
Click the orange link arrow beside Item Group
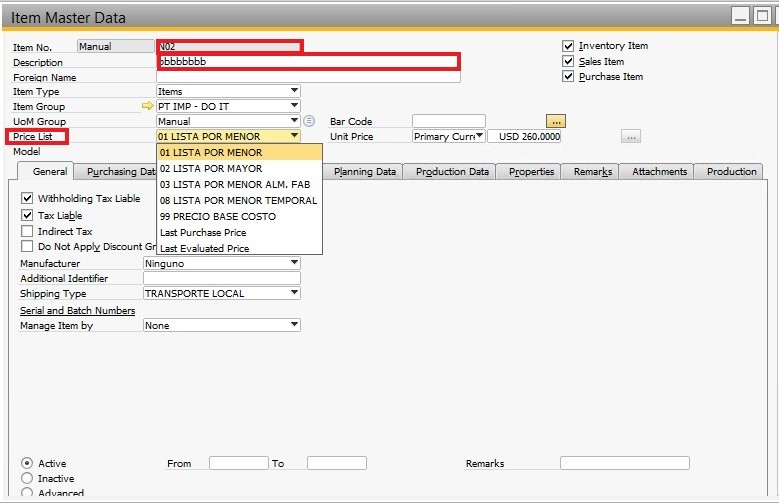click(x=149, y=106)
